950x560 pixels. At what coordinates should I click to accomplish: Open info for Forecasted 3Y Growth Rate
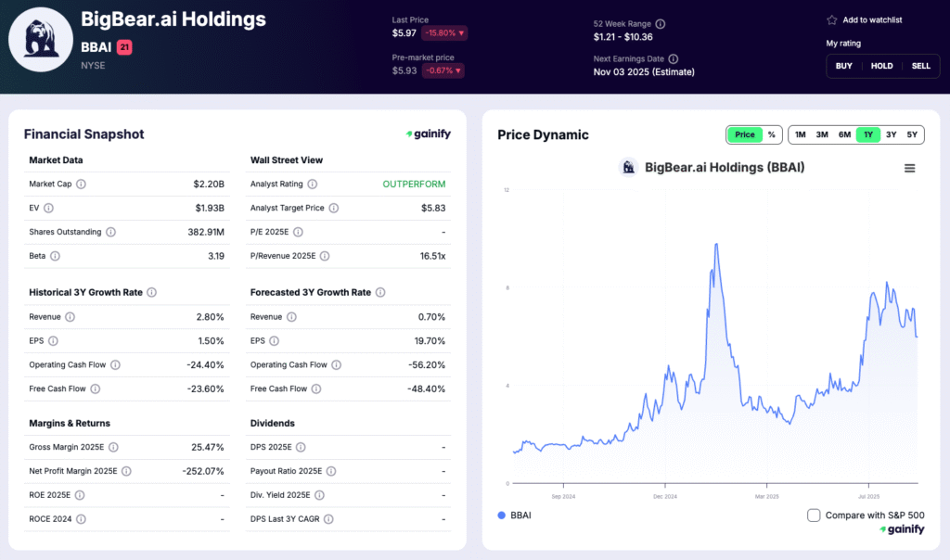pos(380,292)
